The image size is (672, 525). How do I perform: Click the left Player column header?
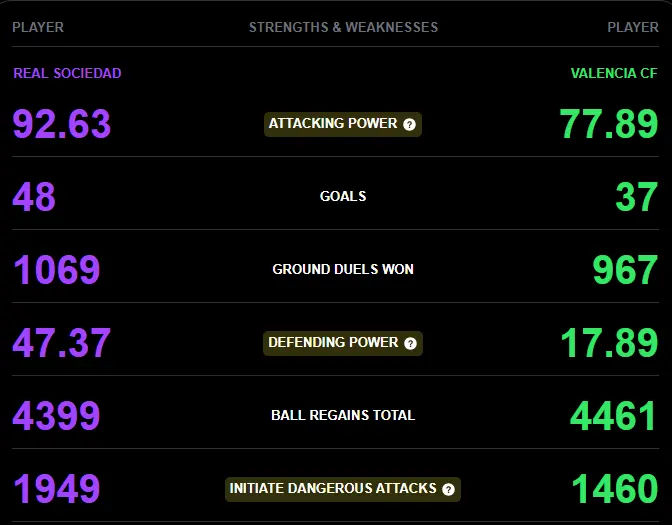coord(38,27)
